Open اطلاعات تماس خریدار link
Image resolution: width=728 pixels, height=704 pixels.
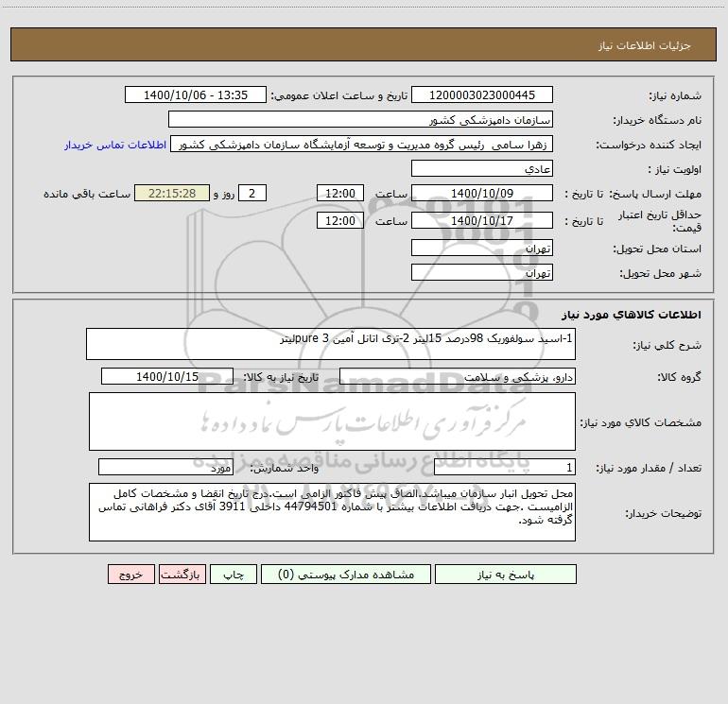coord(115,145)
